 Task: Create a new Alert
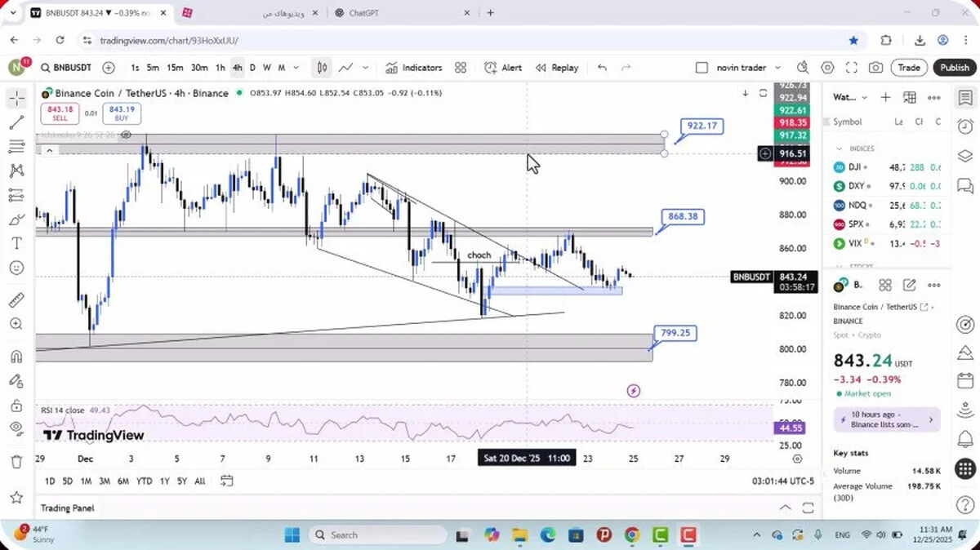[503, 68]
